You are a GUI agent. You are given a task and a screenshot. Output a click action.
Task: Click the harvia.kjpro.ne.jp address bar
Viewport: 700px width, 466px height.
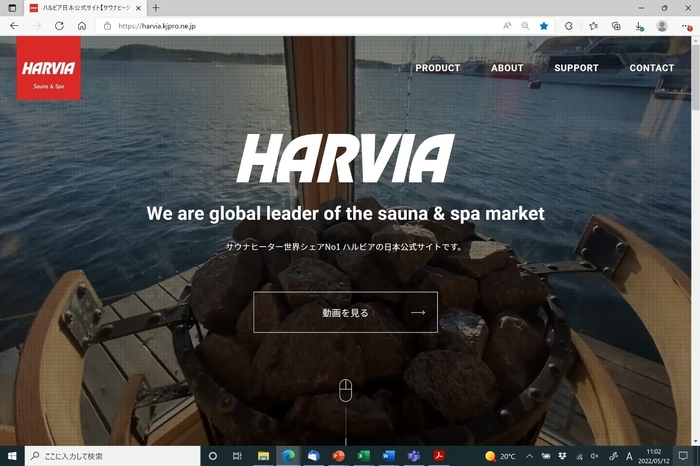pos(300,26)
